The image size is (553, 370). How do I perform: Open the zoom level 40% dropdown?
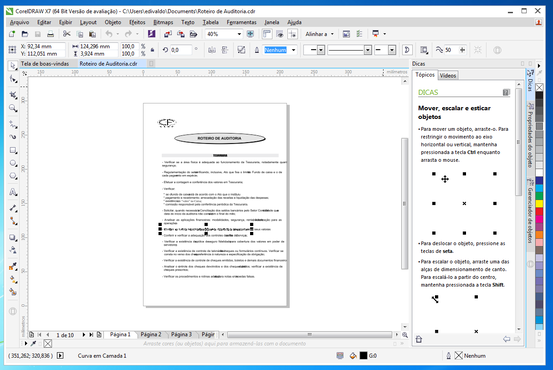239,34
